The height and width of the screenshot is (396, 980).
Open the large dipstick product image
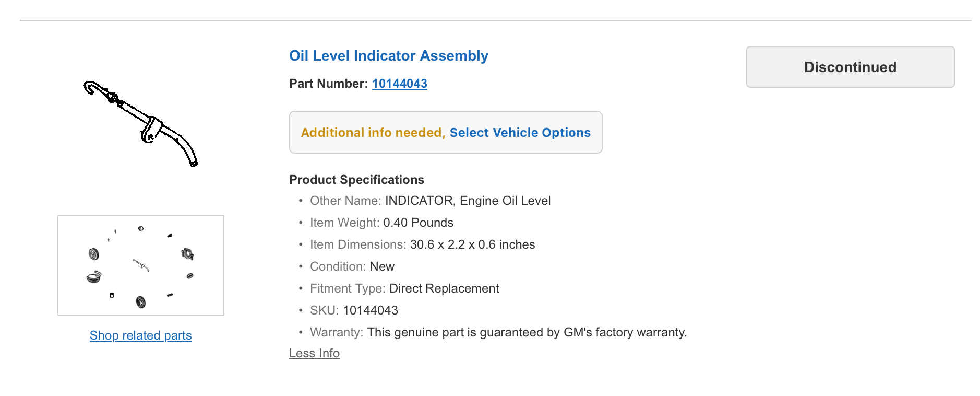[141, 124]
